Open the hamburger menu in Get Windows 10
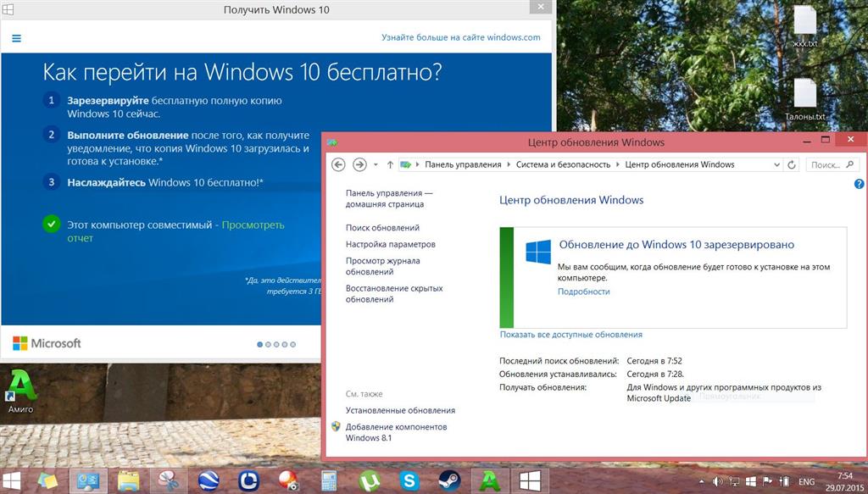The image size is (868, 494). (17, 38)
